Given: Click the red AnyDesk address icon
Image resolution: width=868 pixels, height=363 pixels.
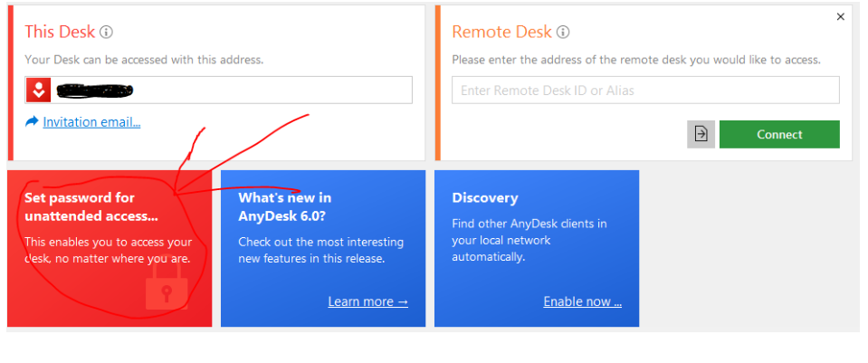Looking at the screenshot, I should (x=38, y=91).
